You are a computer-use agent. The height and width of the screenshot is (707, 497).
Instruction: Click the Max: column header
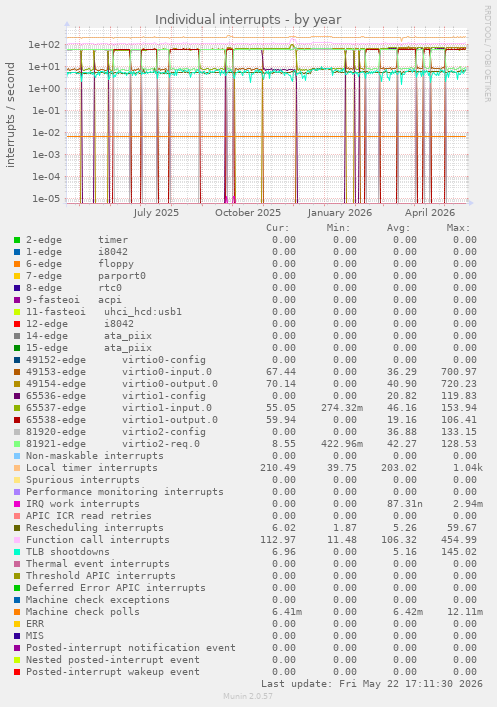(x=458, y=228)
